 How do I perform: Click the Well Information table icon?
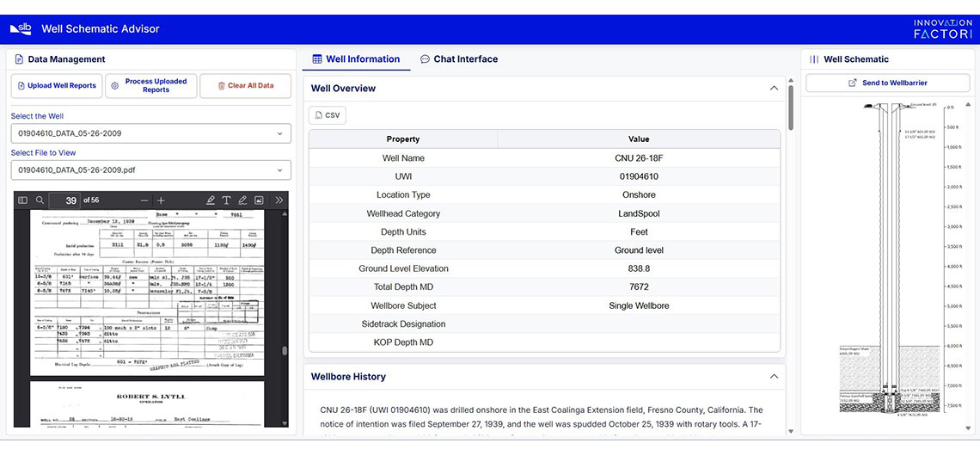(x=317, y=59)
